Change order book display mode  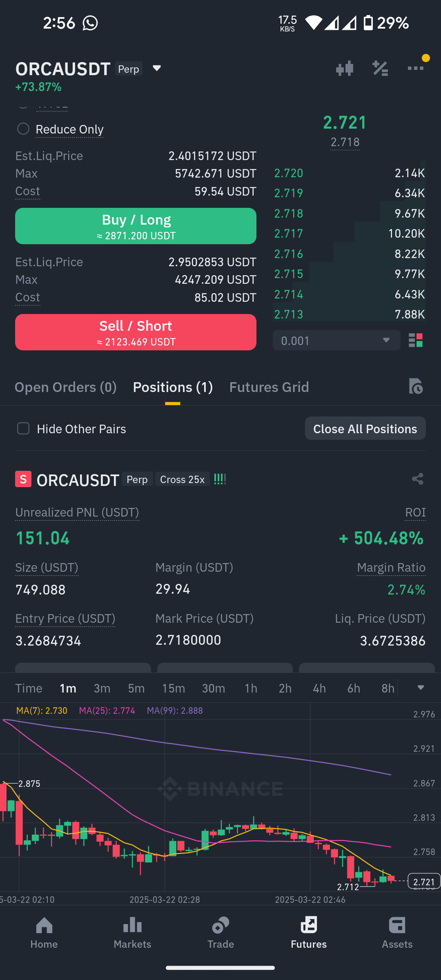pyautogui.click(x=416, y=340)
